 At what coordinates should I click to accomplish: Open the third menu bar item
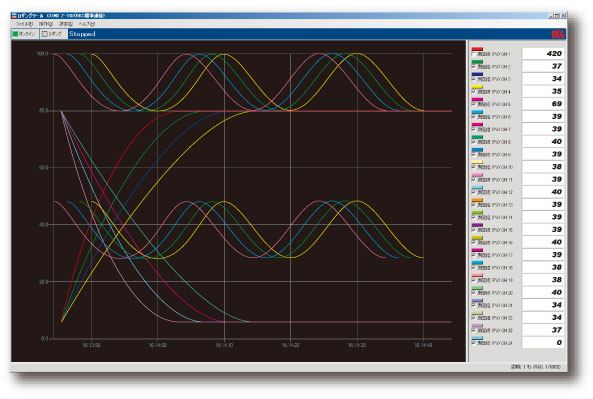(x=66, y=24)
